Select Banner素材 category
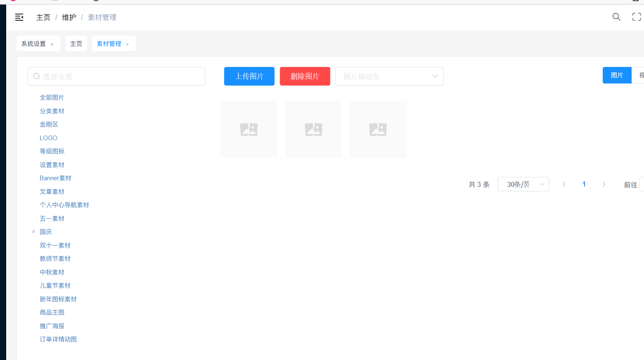 (55, 178)
